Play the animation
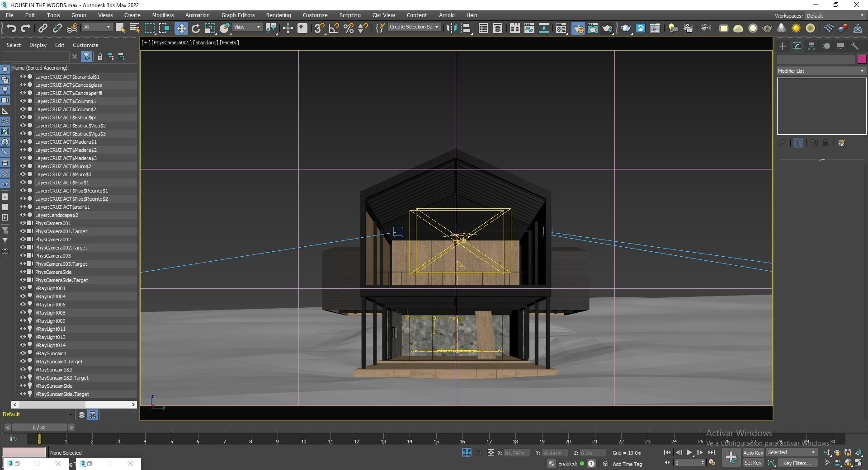The width and height of the screenshot is (868, 470). pyautogui.click(x=689, y=452)
